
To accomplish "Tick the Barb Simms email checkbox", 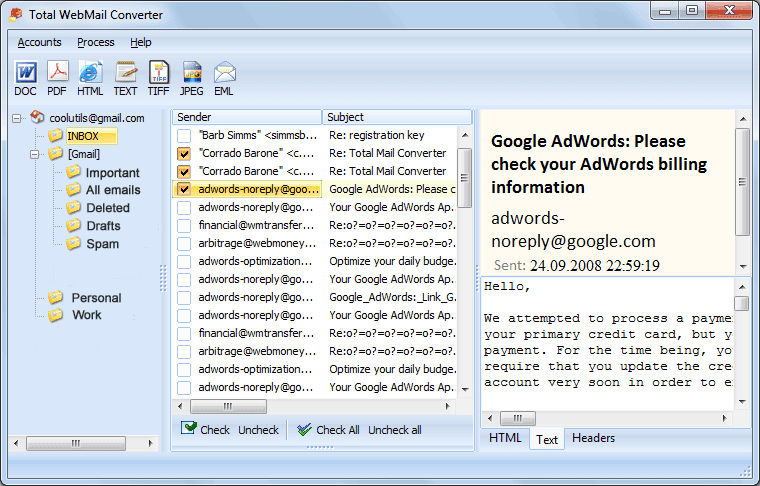I will [184, 135].
